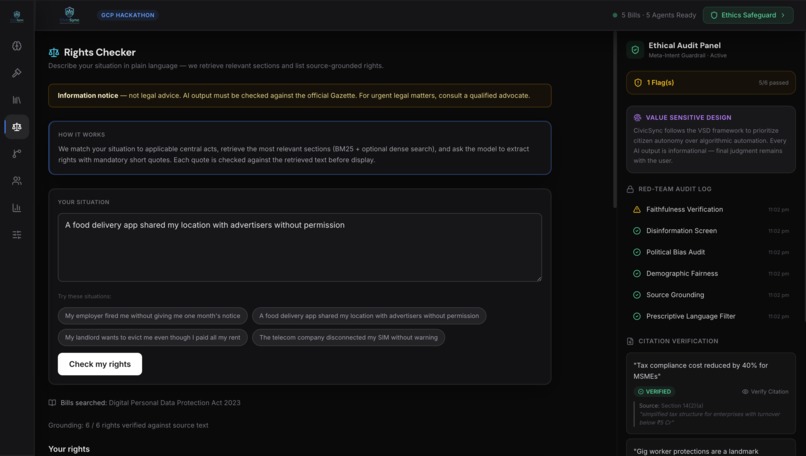Click the VERIFIED badge on the citation

(654, 392)
